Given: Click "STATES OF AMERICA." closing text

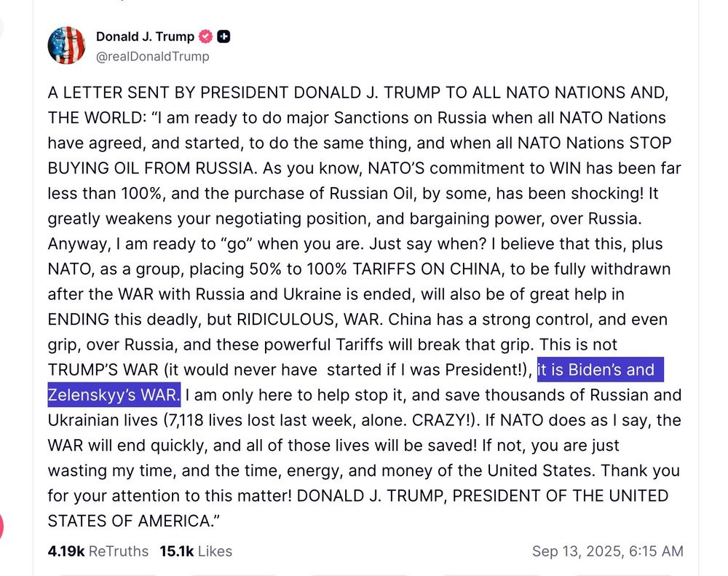Looking at the screenshot, I should tap(132, 521).
